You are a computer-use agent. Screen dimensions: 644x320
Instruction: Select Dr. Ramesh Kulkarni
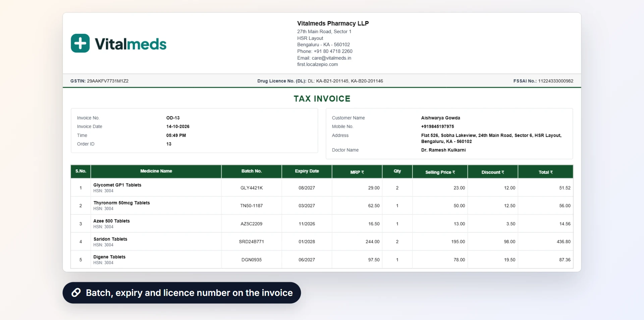tap(443, 150)
